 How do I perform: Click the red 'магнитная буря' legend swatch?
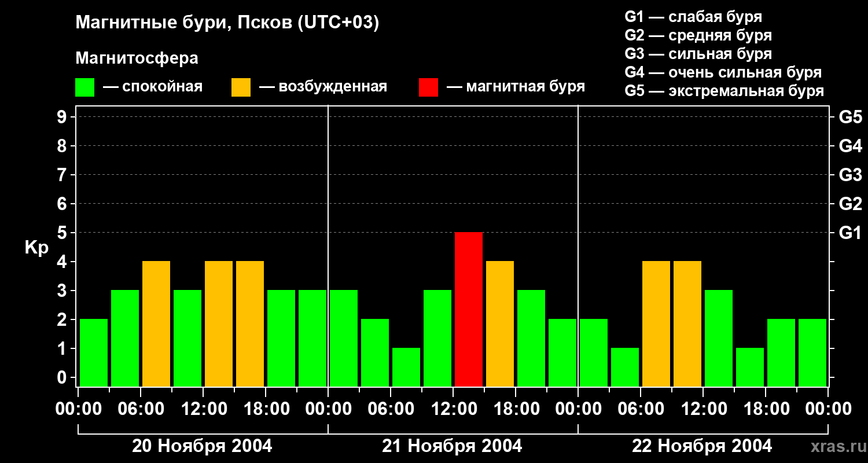tap(428, 87)
